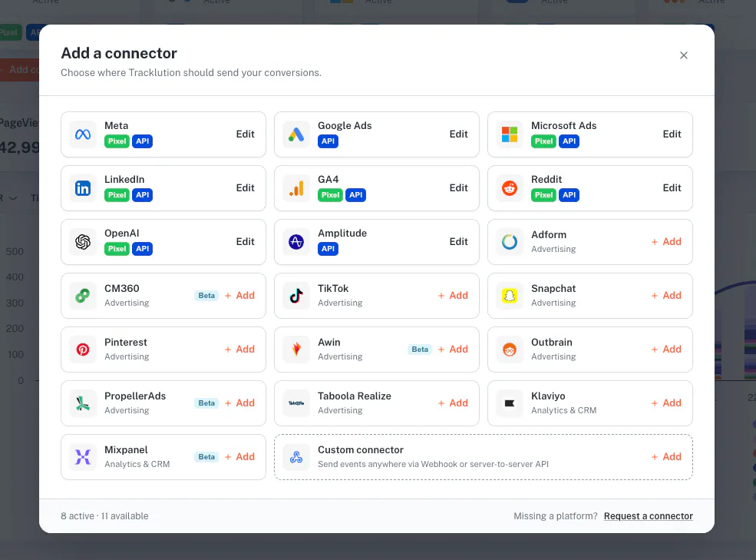Edit the LinkedIn connector

[x=245, y=187]
